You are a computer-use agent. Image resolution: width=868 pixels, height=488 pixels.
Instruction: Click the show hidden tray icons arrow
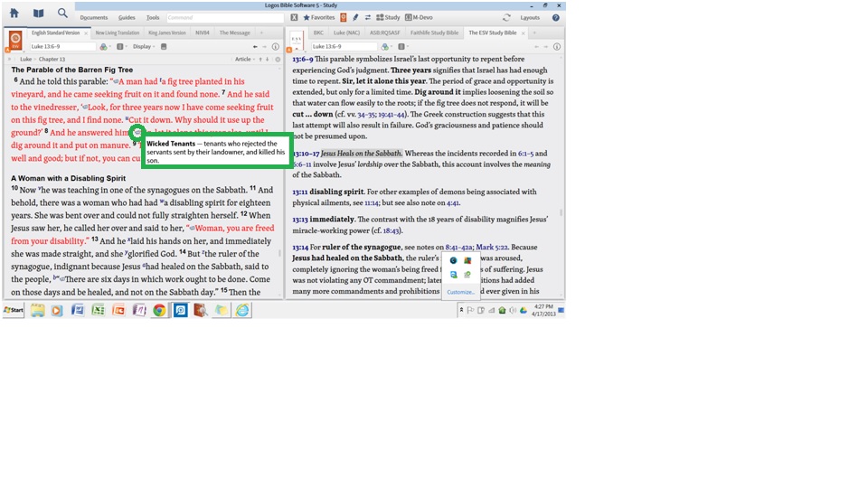(461, 310)
